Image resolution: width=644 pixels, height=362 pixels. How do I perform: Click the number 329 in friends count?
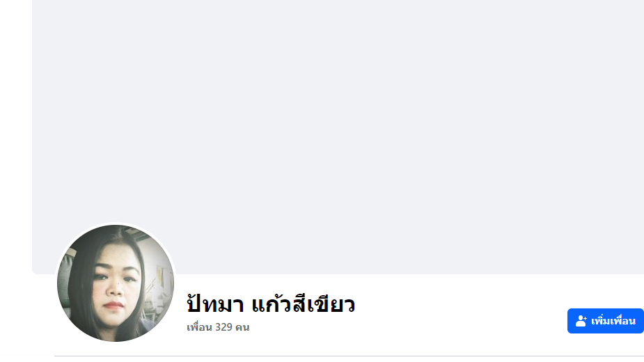(224, 327)
